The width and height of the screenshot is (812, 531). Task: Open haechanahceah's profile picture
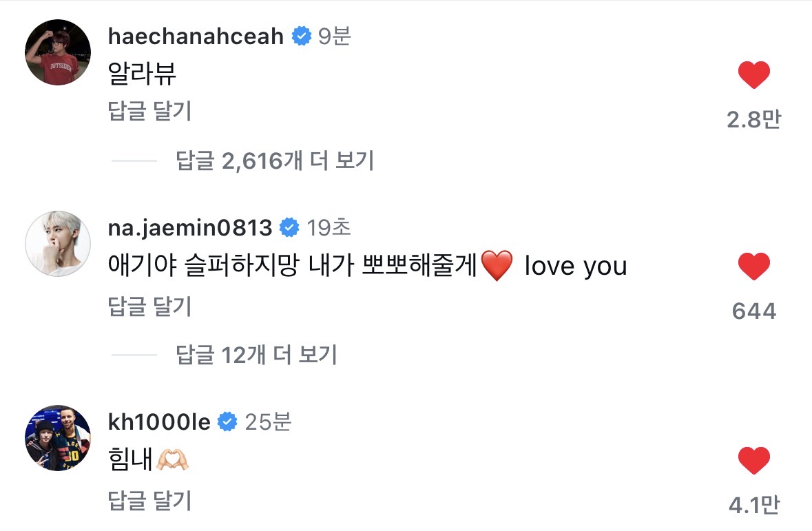[x=58, y=52]
